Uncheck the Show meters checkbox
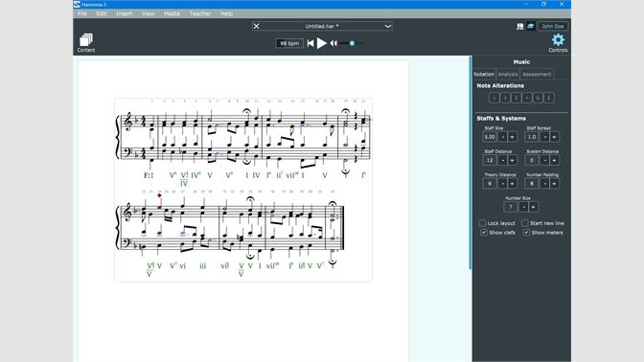644x362 pixels. [526, 233]
